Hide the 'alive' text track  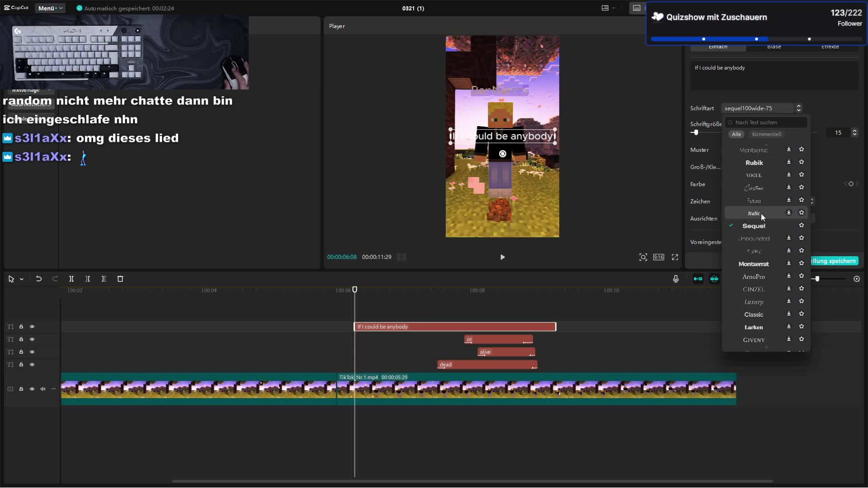32,352
